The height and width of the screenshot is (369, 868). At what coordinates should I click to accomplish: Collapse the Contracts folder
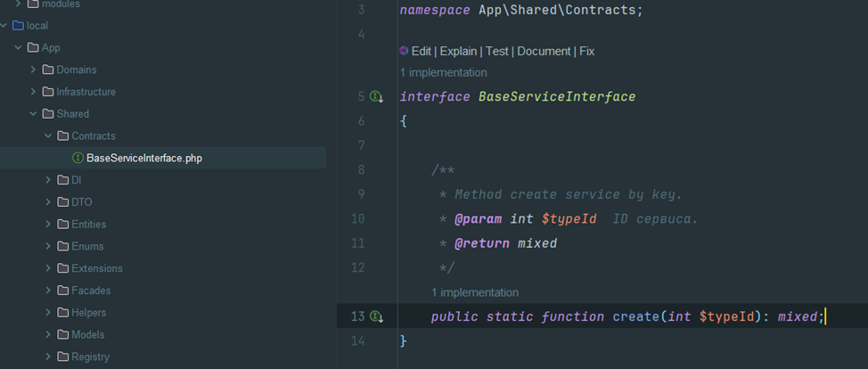point(48,135)
